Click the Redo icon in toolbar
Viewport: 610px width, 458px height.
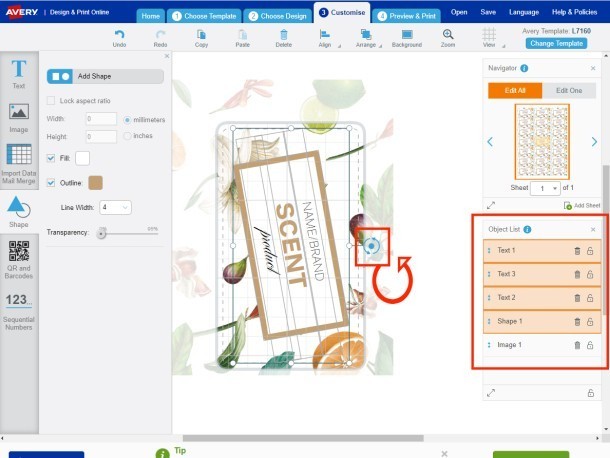click(160, 34)
